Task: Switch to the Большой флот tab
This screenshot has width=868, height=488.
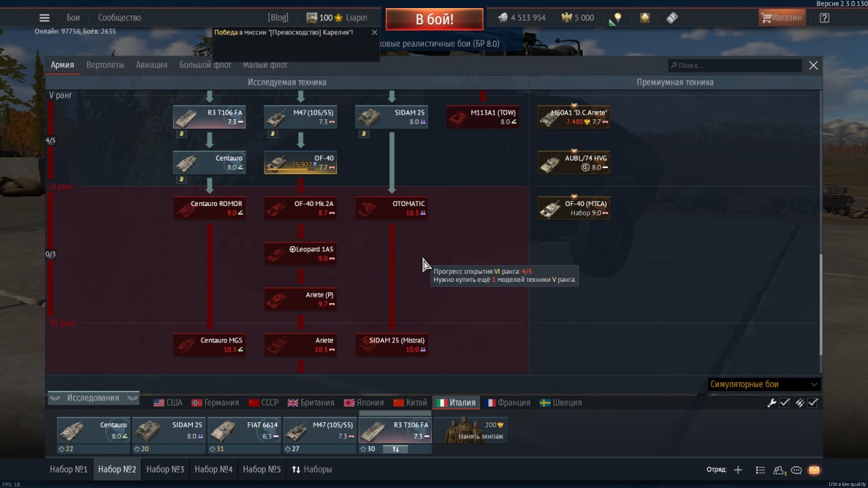Action: coord(205,65)
